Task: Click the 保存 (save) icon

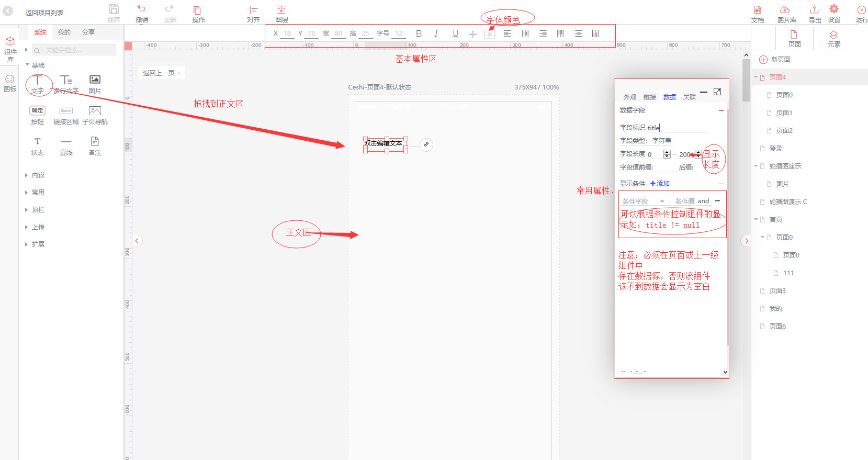Action: coord(114,9)
